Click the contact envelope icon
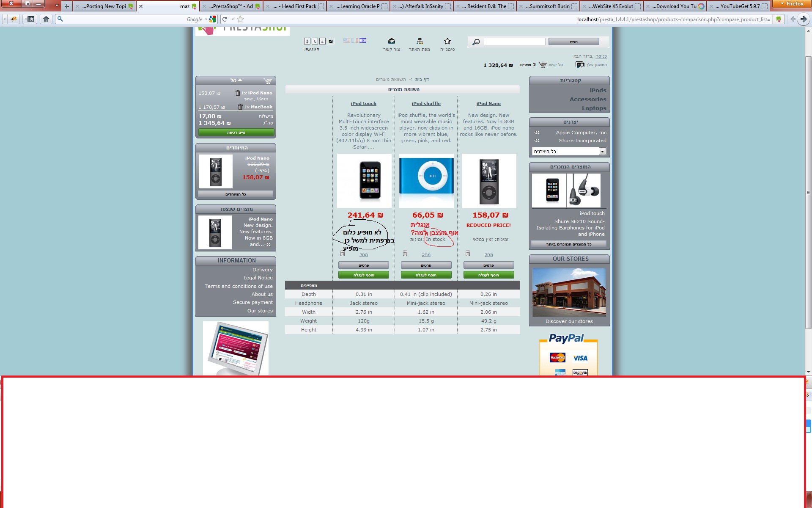The height and width of the screenshot is (508, 812). pyautogui.click(x=392, y=41)
